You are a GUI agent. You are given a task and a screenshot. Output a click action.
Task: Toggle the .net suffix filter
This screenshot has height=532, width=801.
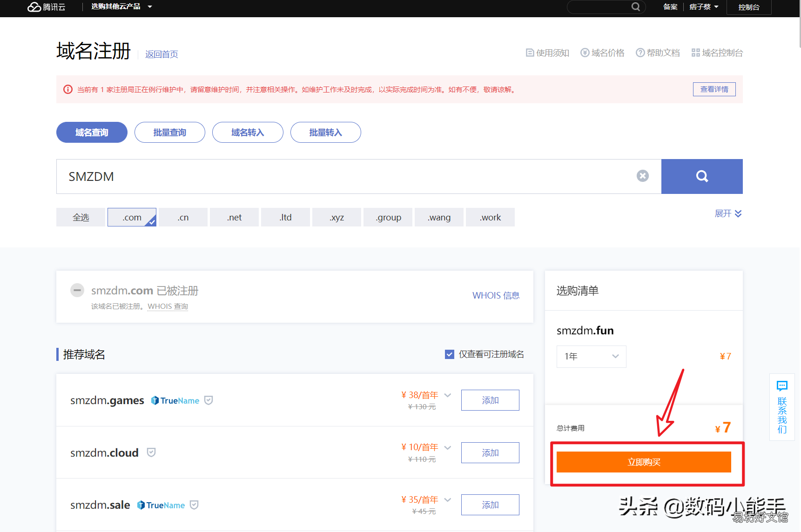pyautogui.click(x=234, y=217)
